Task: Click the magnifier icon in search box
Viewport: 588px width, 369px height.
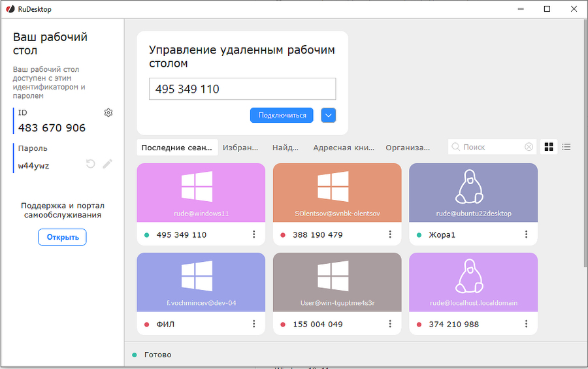Action: 455,147
